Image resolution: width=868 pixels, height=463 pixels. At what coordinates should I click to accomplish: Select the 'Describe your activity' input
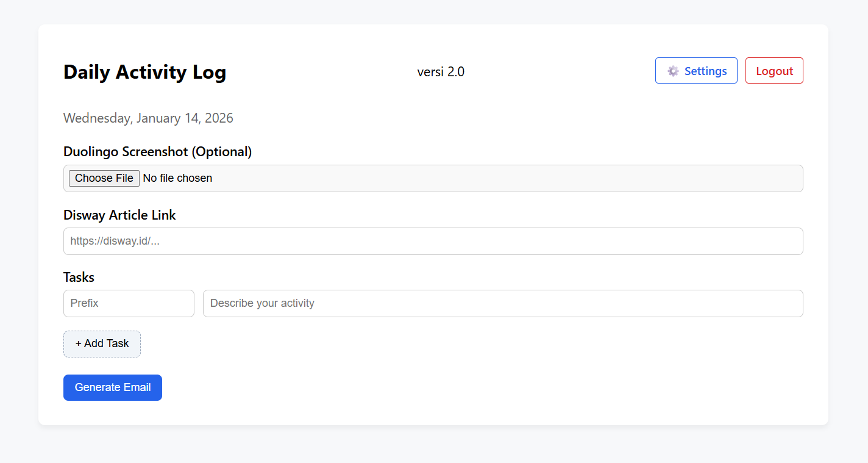coord(502,303)
